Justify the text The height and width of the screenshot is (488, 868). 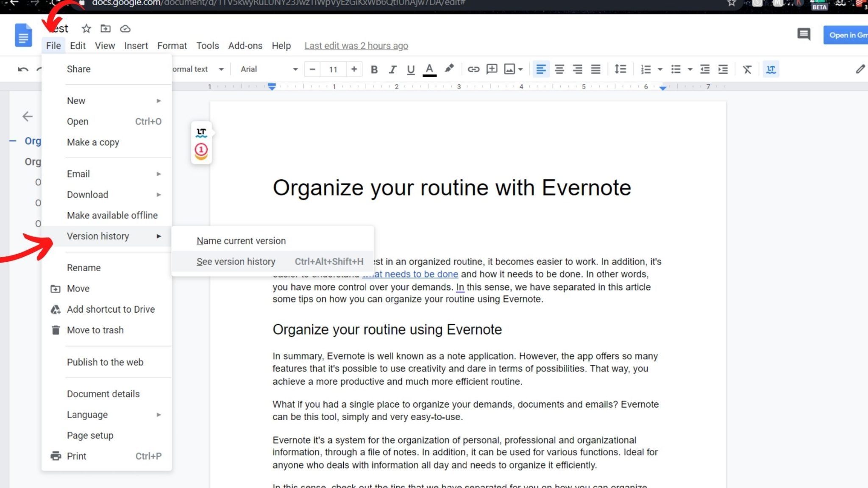click(x=595, y=69)
